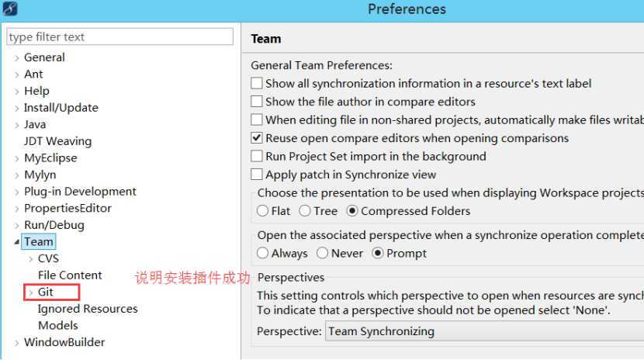Expand the WindowBuilder tree arrow
This screenshot has height=360, width=644.
point(17,343)
